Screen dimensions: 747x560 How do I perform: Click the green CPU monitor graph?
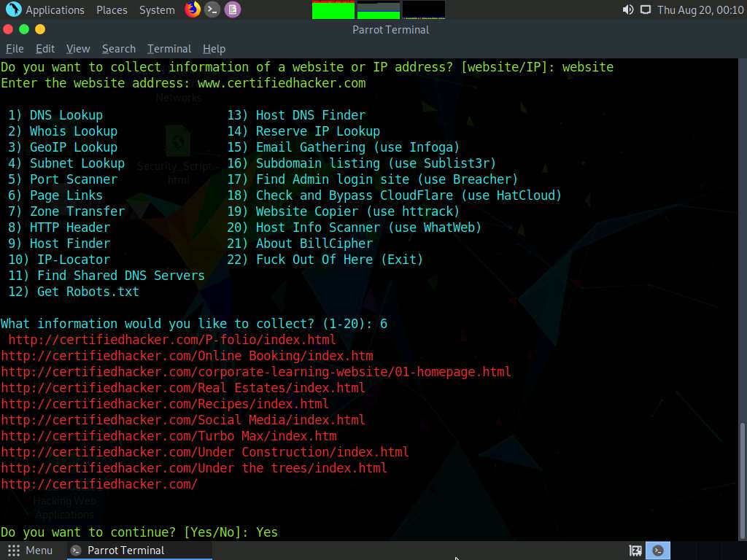tap(333, 10)
